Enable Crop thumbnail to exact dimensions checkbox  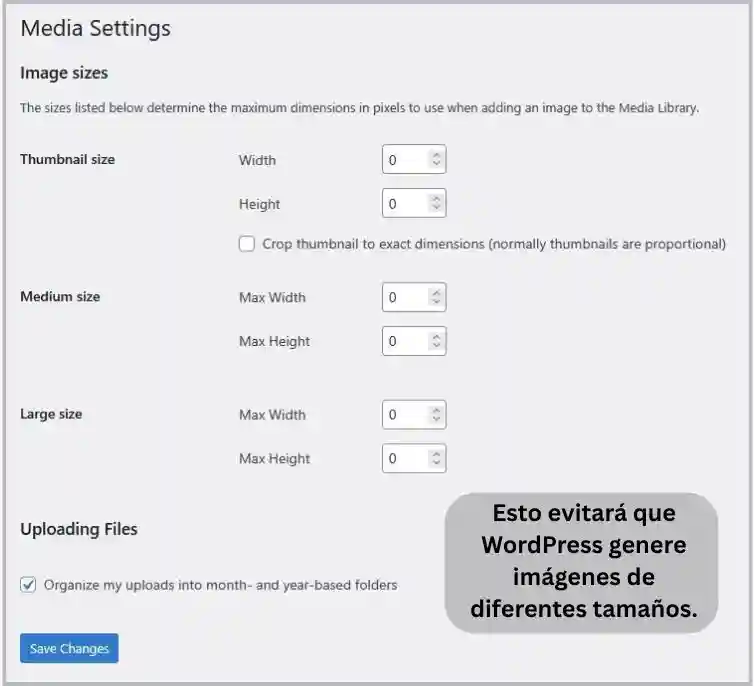(247, 244)
